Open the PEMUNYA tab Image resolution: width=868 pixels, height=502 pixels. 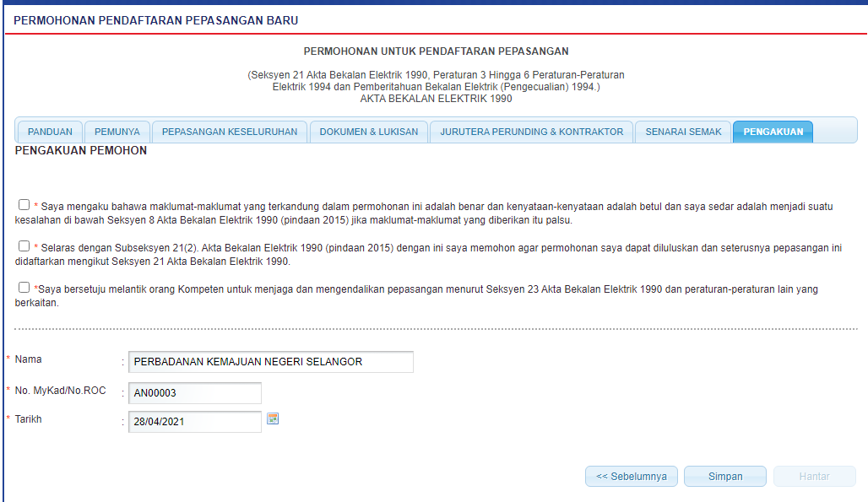[117, 132]
